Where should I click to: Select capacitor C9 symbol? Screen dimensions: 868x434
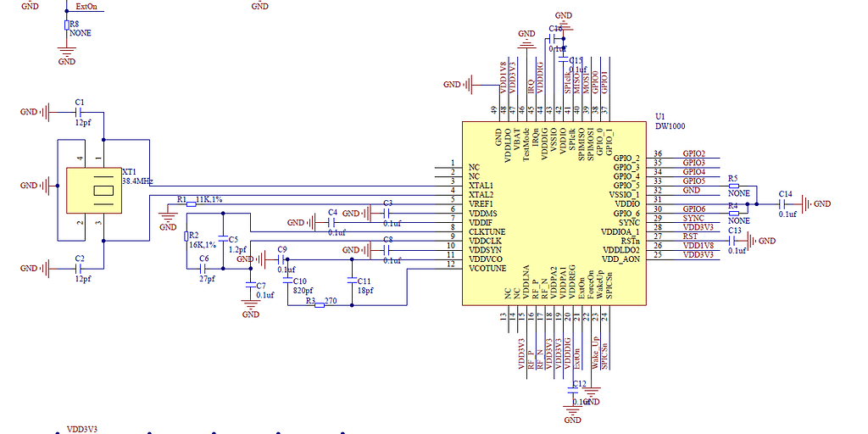281,259
